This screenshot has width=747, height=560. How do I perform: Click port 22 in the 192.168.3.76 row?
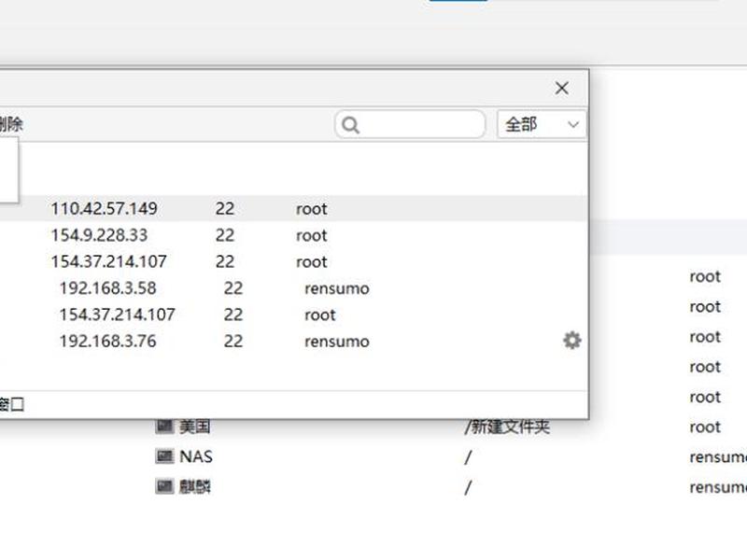click(x=233, y=341)
